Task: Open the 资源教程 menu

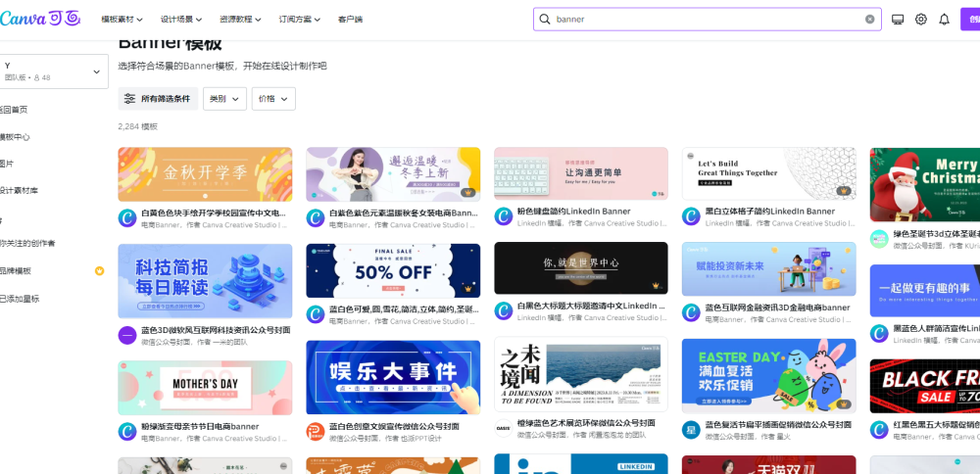Action: click(240, 20)
